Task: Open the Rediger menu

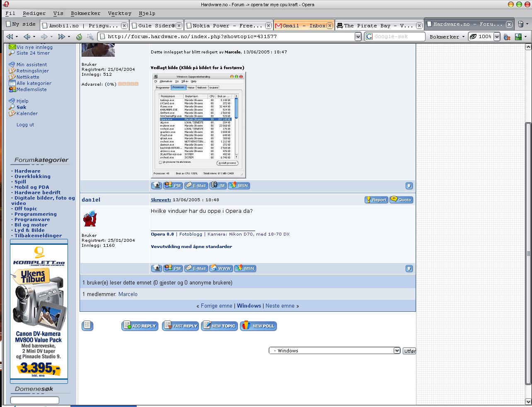Action: click(34, 13)
